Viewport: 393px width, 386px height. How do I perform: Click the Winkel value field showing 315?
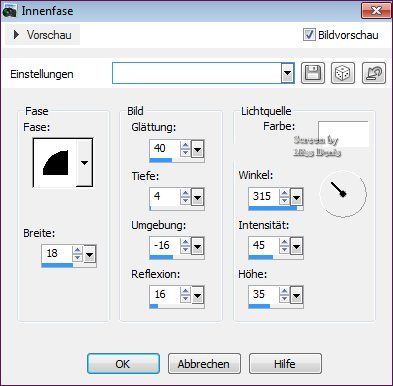(263, 196)
